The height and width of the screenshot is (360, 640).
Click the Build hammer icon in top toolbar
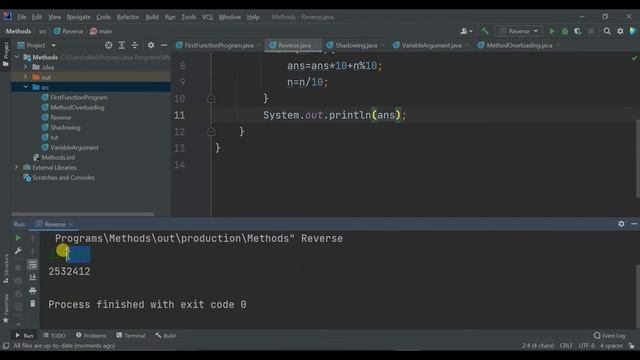pos(485,31)
